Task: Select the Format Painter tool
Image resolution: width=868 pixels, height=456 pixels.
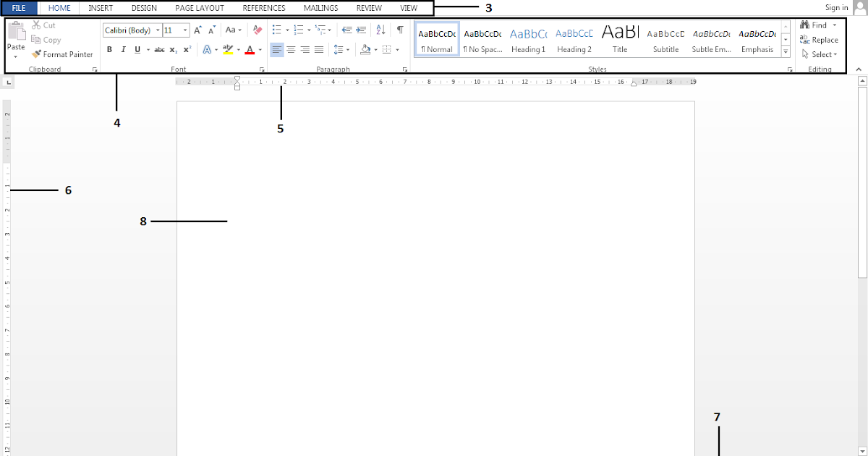Action: (61, 54)
